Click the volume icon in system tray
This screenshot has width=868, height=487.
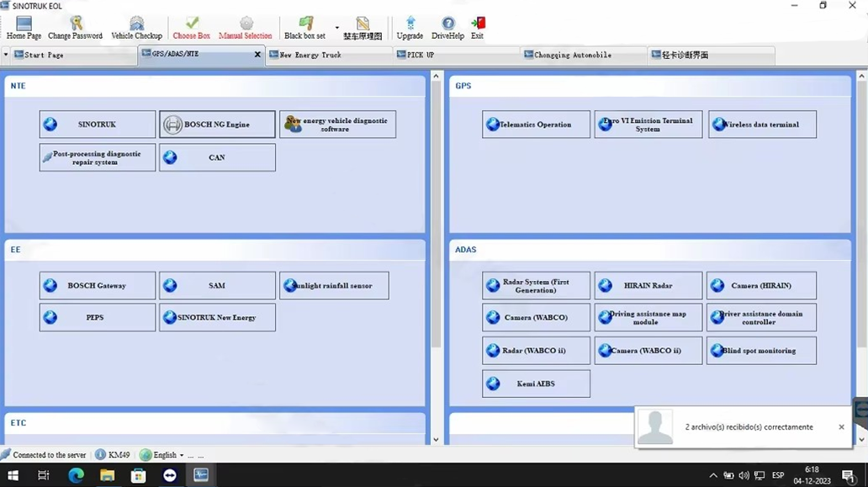744,475
